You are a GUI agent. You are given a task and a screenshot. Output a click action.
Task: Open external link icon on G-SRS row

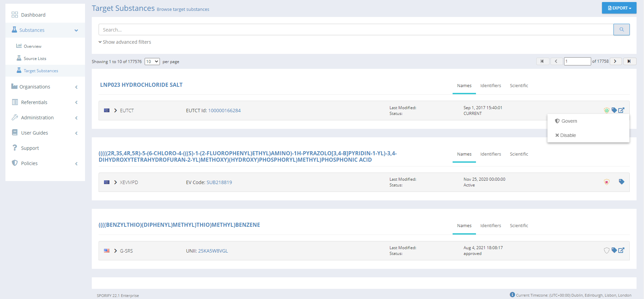pos(621,251)
